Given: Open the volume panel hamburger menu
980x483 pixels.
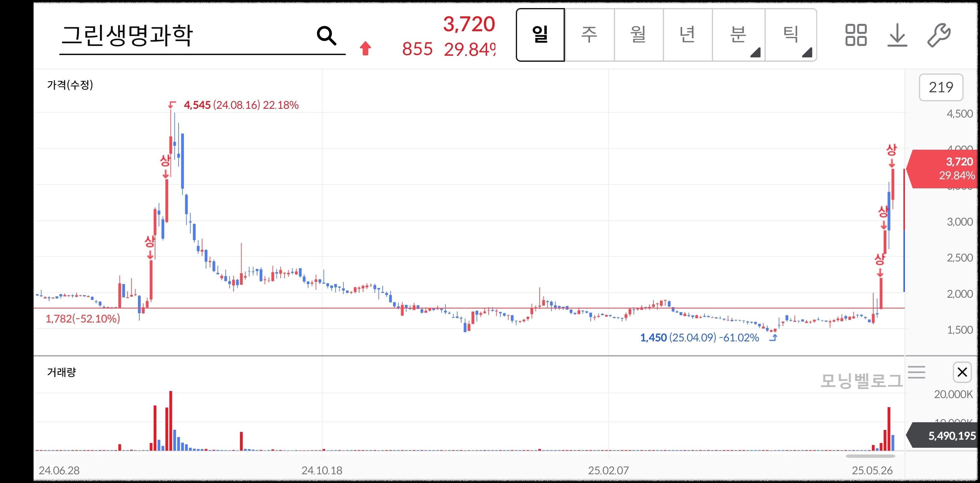Looking at the screenshot, I should [917, 372].
